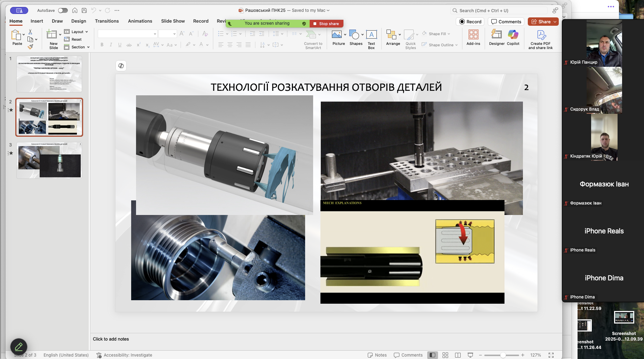The height and width of the screenshot is (359, 644).
Task: Expand the Shape Fill dropdown
Action: 449,34
